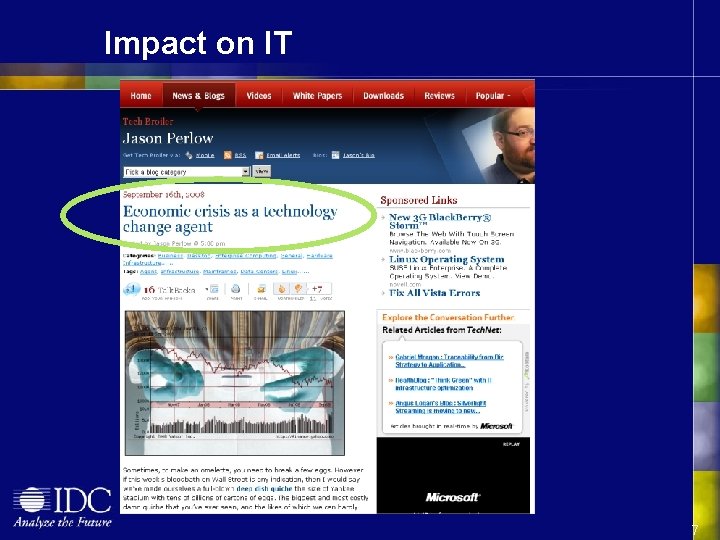
Task: Click the stock chart article image
Action: click(x=235, y=383)
